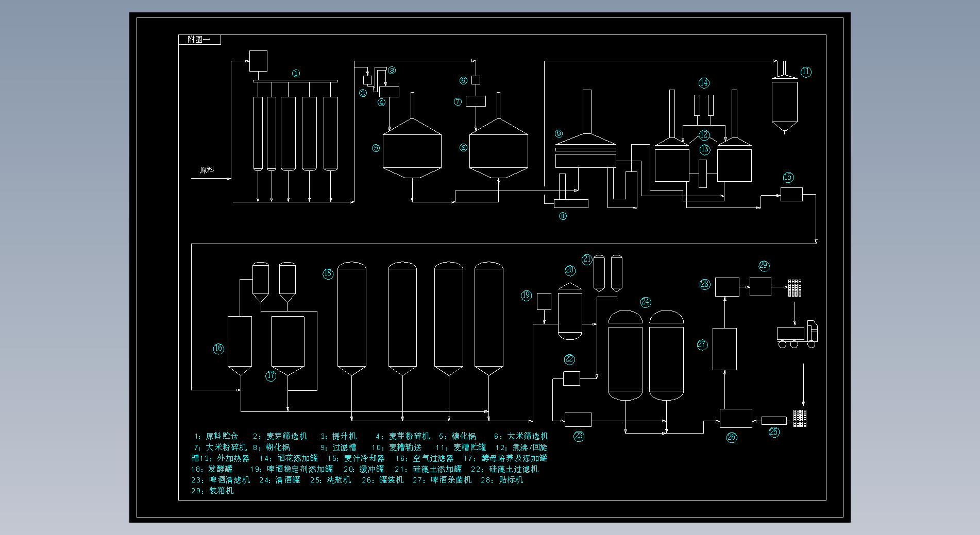Click legend entry '8：糊化锅'
Image resolution: width=980 pixels, height=535 pixels.
pos(272,447)
